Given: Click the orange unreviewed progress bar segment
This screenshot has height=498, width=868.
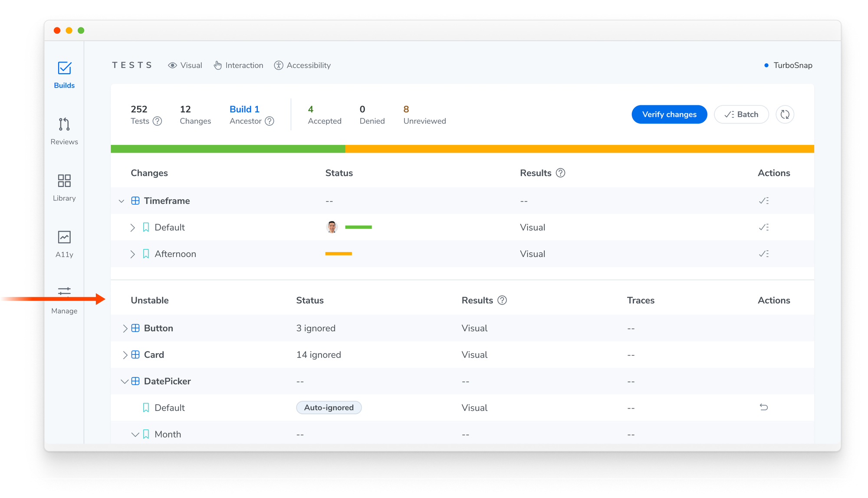Looking at the screenshot, I should coord(579,149).
